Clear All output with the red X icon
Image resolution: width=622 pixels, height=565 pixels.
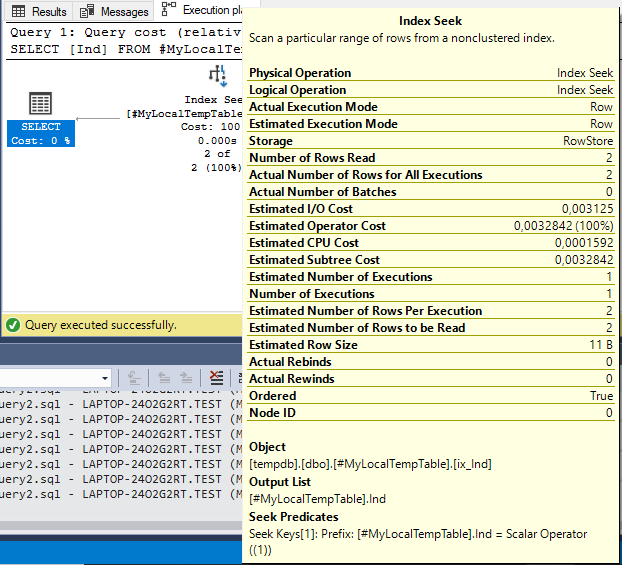pyautogui.click(x=216, y=378)
